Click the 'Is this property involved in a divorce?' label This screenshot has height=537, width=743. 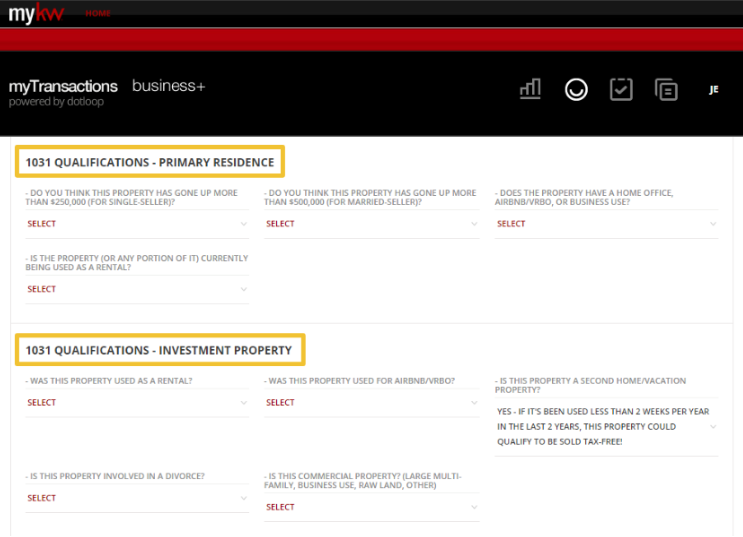(x=115, y=476)
